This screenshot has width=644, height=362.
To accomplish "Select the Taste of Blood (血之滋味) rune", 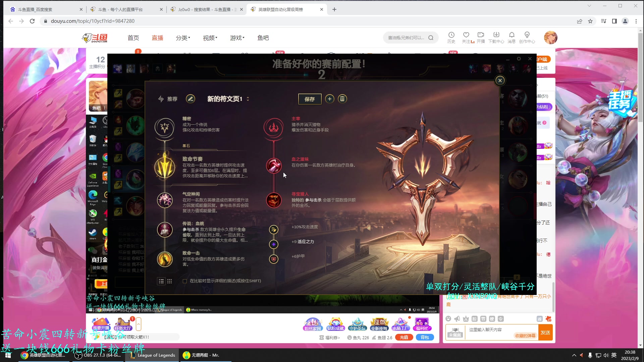I will [274, 166].
